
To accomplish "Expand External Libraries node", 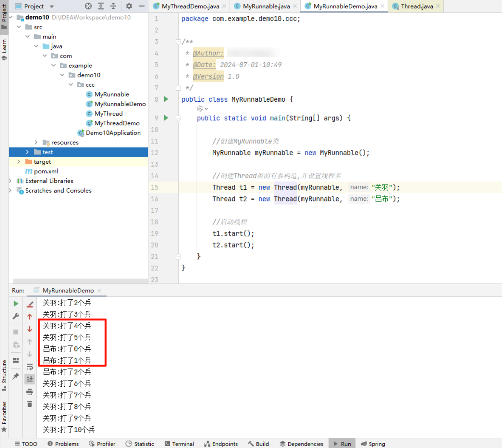I will coord(10,181).
